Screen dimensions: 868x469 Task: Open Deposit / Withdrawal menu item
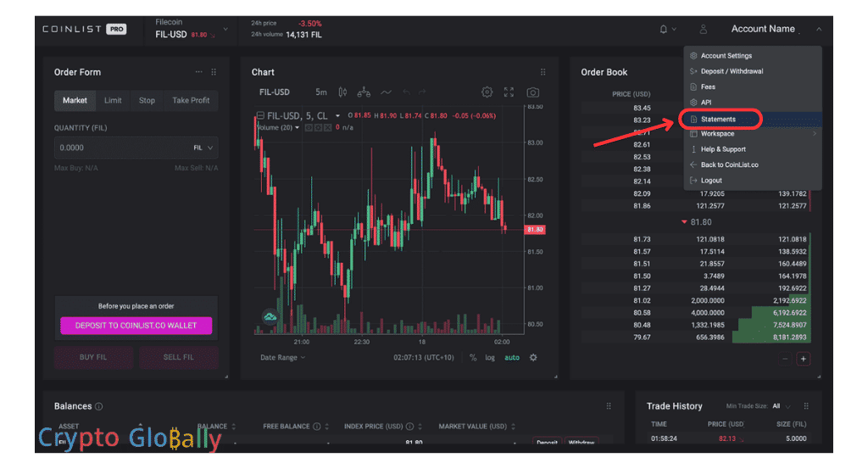point(753,71)
